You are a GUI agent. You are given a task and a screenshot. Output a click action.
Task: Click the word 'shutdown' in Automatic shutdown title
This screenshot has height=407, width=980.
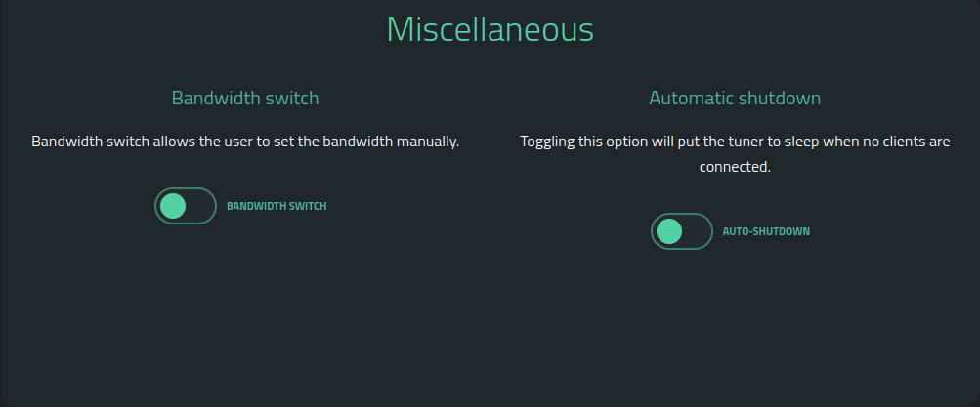coord(786,99)
